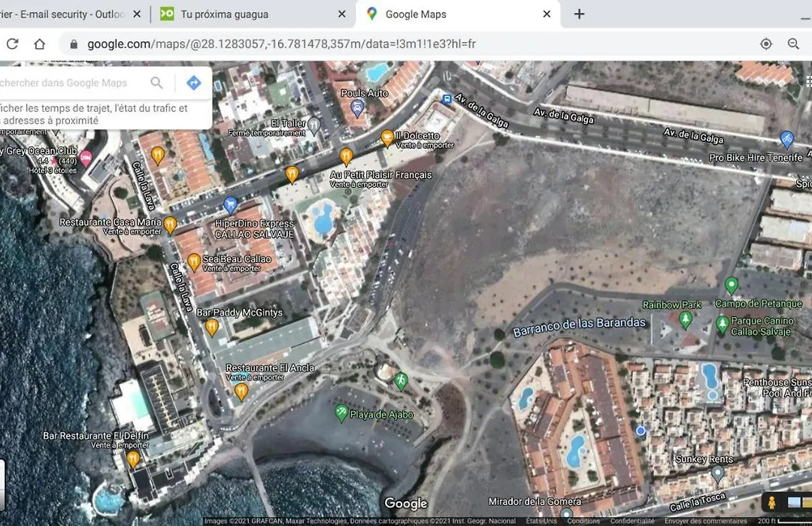Click the États-Unis footer link
The width and height of the screenshot is (812, 526).
pyautogui.click(x=541, y=521)
